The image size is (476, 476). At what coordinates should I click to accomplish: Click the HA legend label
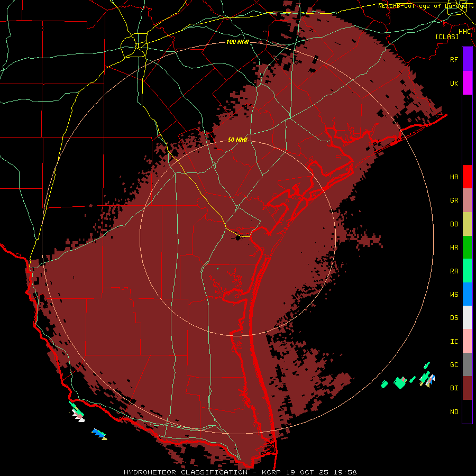coord(454,177)
